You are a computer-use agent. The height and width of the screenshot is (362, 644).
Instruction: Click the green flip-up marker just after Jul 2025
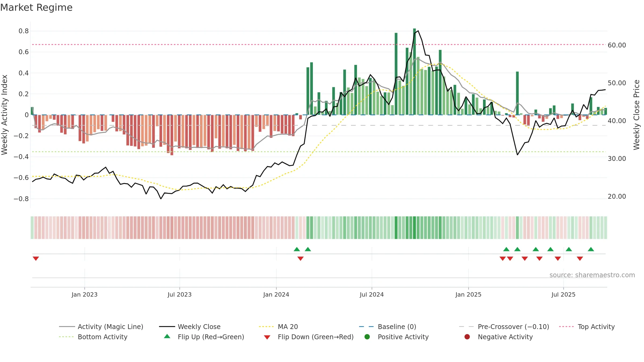569,249
